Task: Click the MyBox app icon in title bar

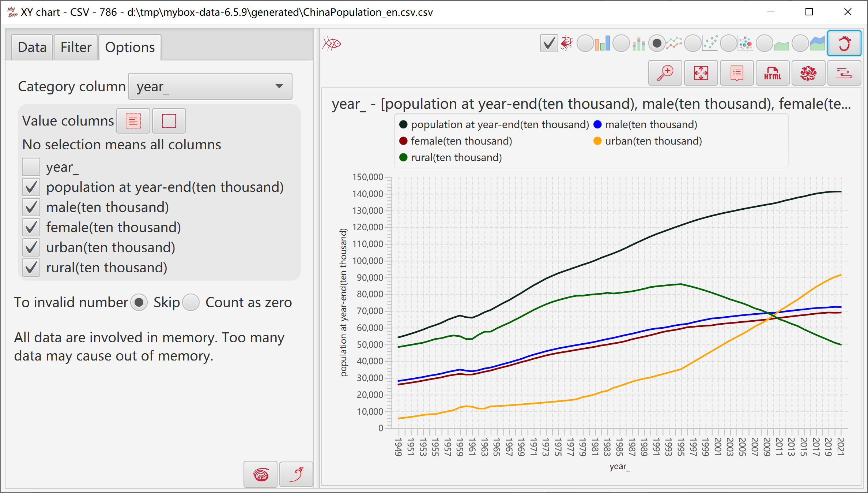Action: [12, 12]
